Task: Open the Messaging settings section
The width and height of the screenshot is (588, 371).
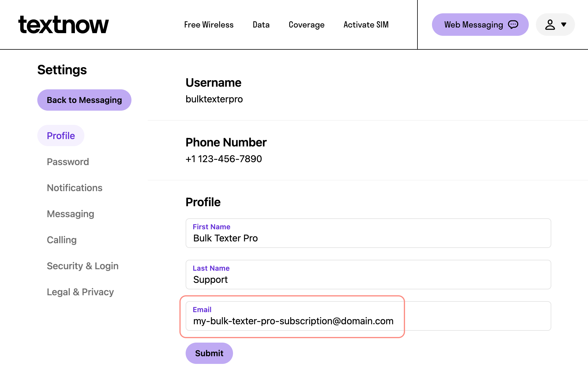Action: point(70,214)
